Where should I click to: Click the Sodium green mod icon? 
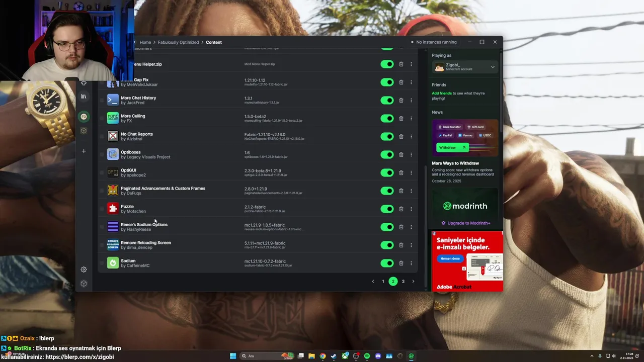[x=113, y=263]
